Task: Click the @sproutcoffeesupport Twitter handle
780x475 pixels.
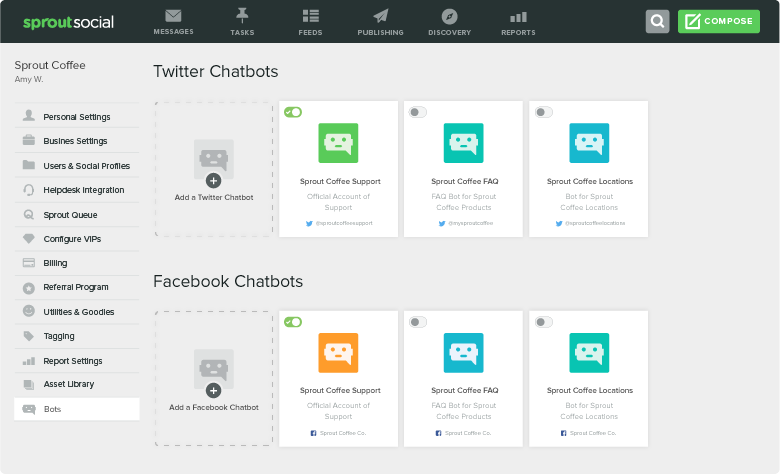Action: pos(344,223)
